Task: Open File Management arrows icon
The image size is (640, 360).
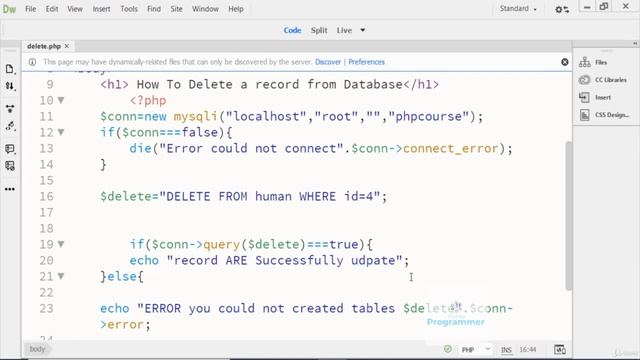Action: [x=10, y=86]
